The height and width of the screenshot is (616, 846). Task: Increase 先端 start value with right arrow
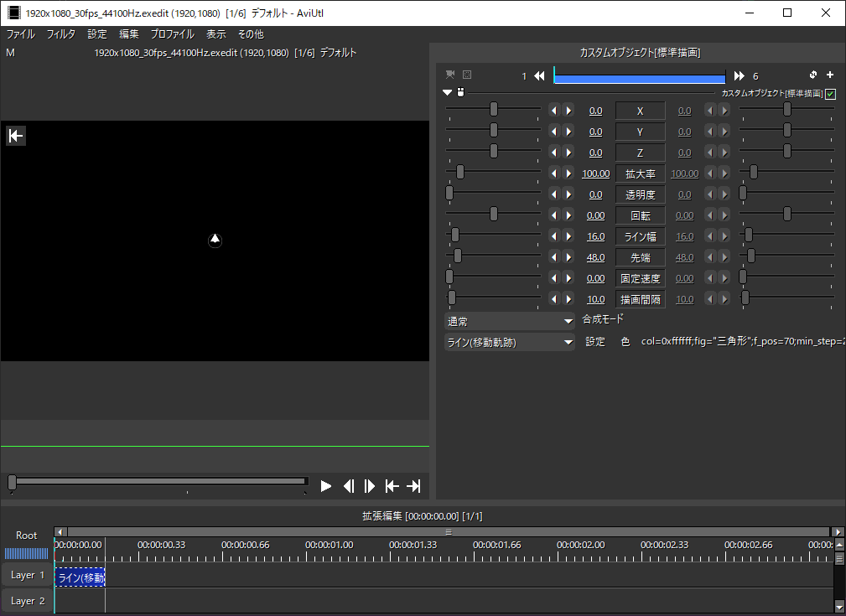[568, 256]
